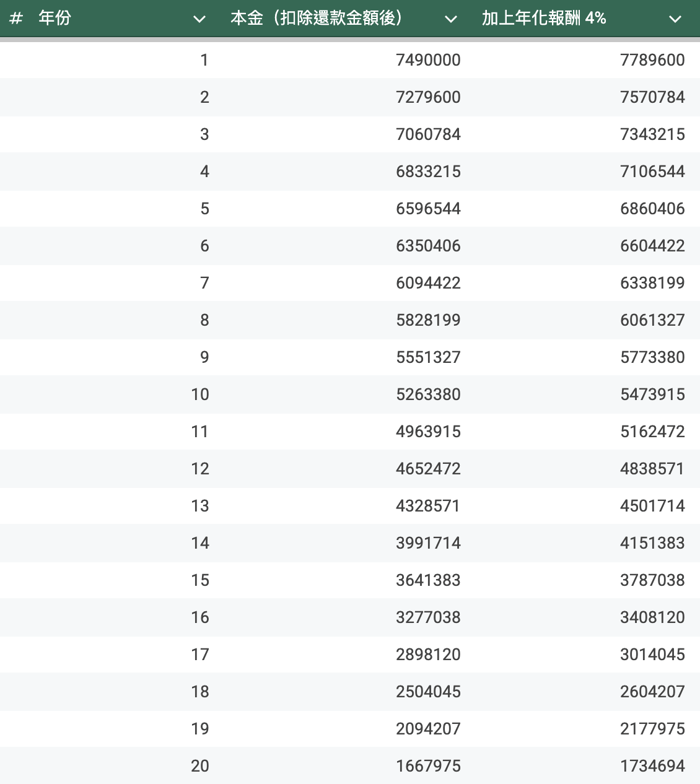
Task: Select principal cell 2504045
Action: [428, 692]
